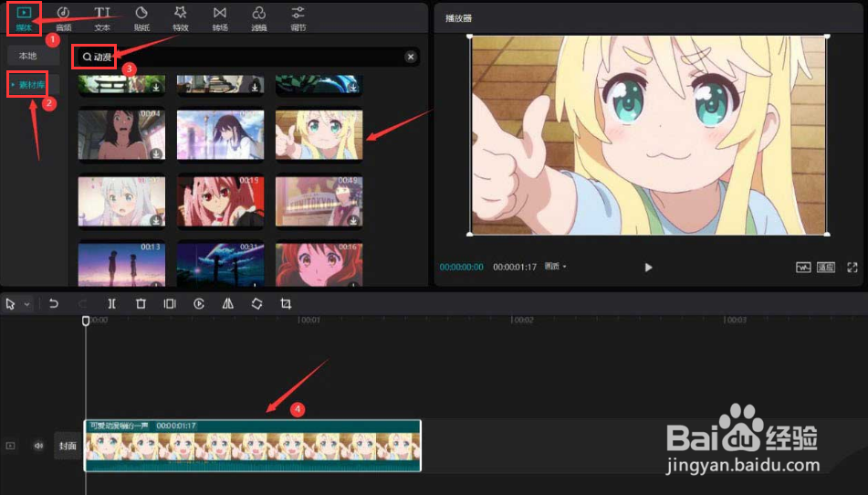The image size is (868, 495).
Task: Open the 滤镜 filters tab
Action: pos(258,18)
